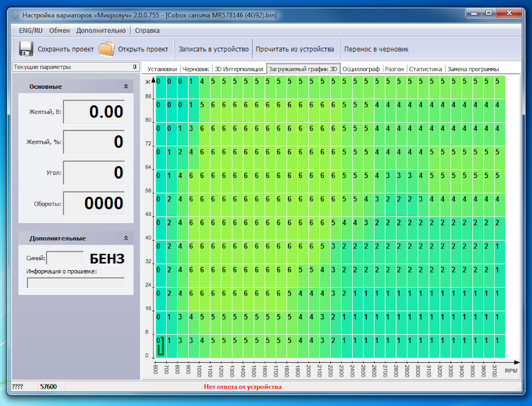Viewport: 532px width, 406px height.
Task: Click the Информация о прошивке field
Action: [76, 283]
